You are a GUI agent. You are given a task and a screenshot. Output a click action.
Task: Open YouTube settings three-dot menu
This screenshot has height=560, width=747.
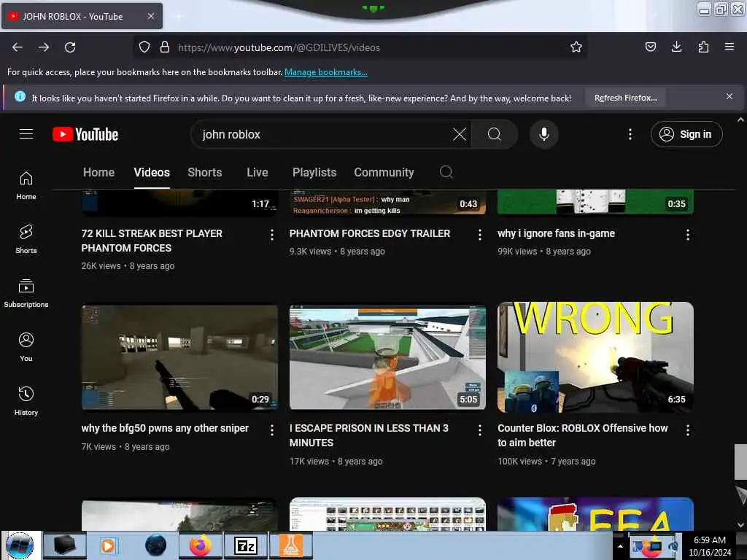(x=630, y=134)
